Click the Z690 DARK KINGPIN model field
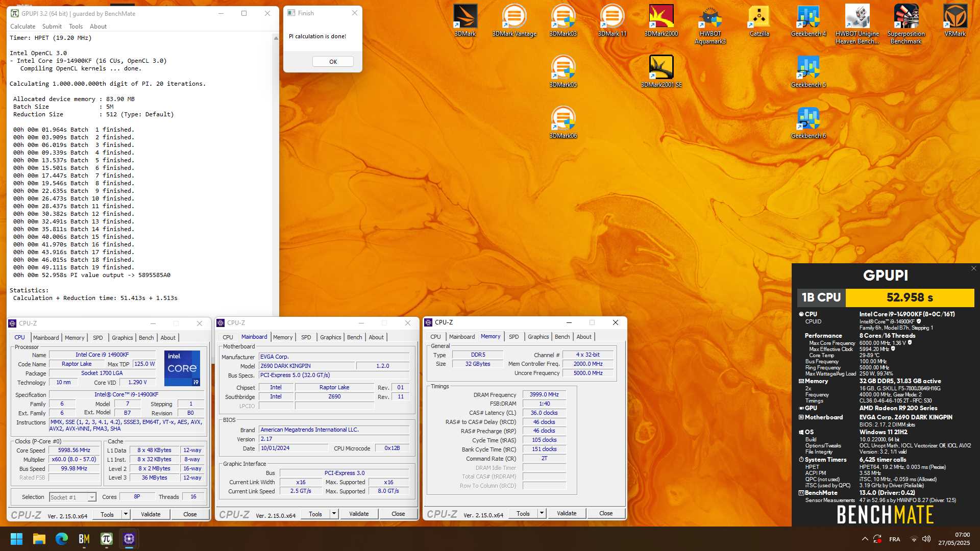Screen dimensions: 980x551 [x=307, y=366]
